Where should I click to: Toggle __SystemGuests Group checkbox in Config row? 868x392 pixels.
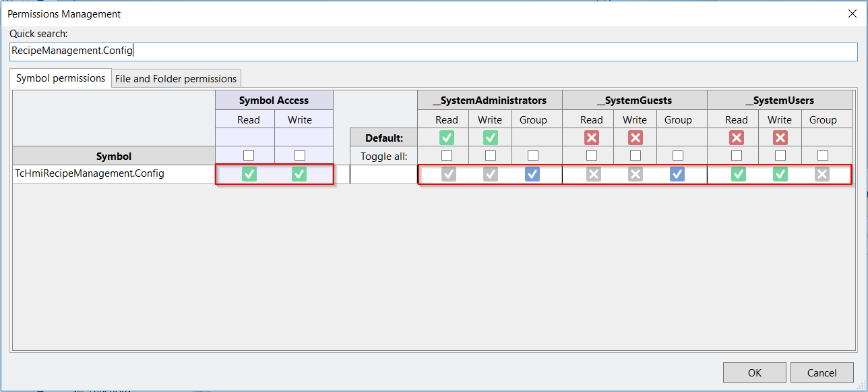click(677, 174)
